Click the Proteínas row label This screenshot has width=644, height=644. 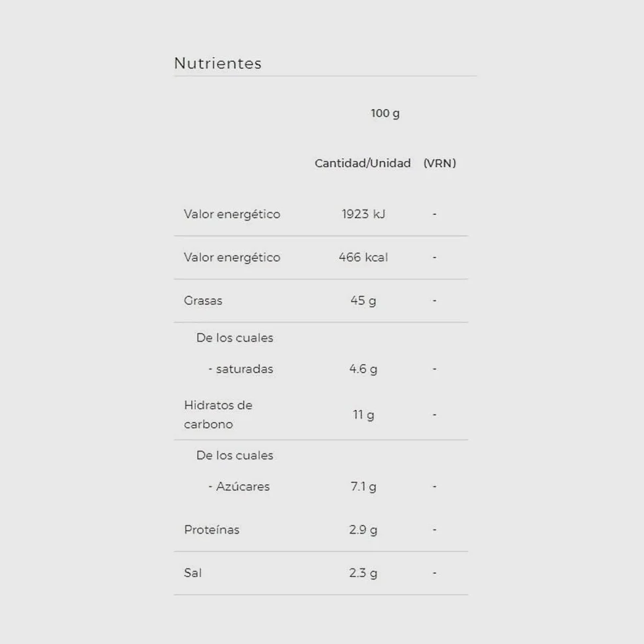click(212, 530)
